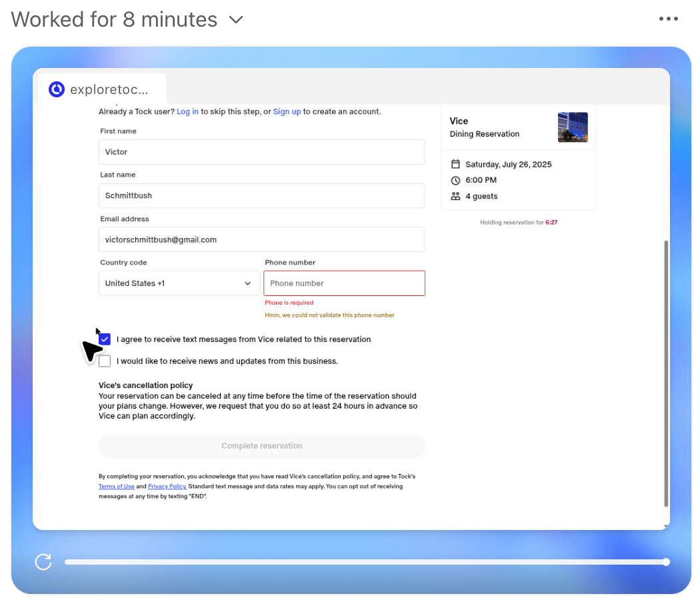Click the Holding reservation timer text
700x604 pixels.
pos(519,222)
